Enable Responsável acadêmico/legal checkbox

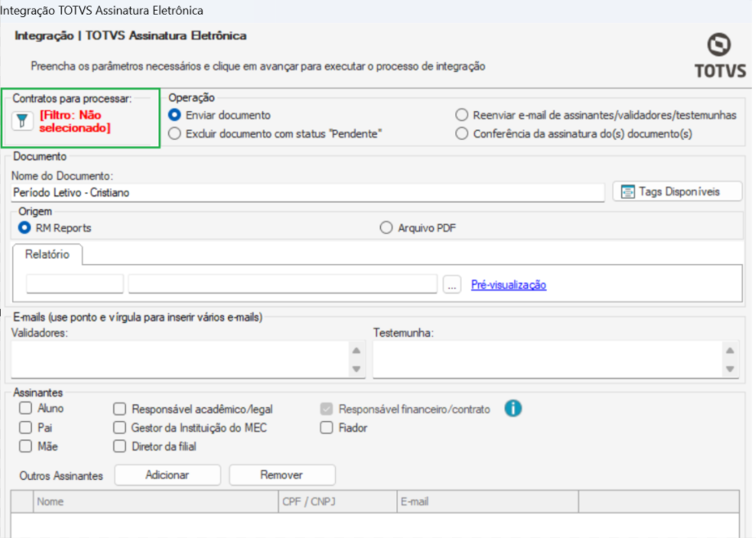tap(119, 409)
